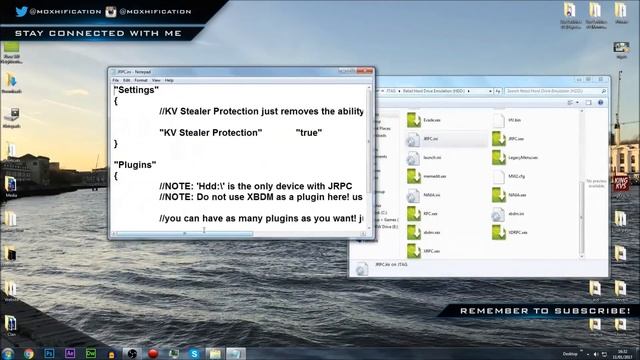This screenshot has height=360, width=640.
Task: Select the JRPC.xex file
Action: 509,139
